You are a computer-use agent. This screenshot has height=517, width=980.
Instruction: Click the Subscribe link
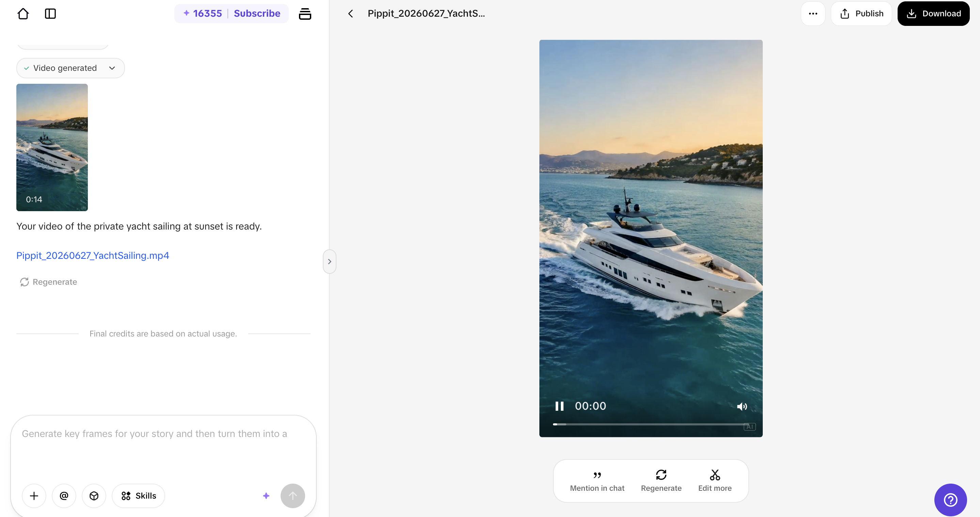pos(257,13)
